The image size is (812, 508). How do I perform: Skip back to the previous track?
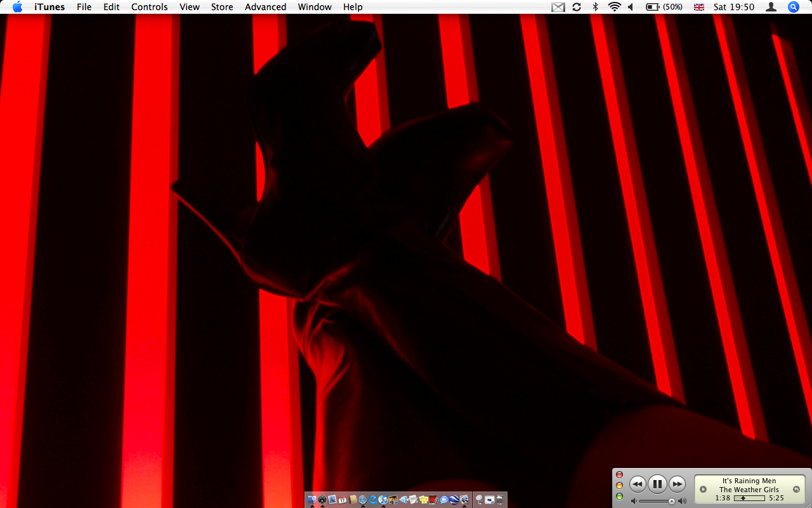pyautogui.click(x=638, y=485)
